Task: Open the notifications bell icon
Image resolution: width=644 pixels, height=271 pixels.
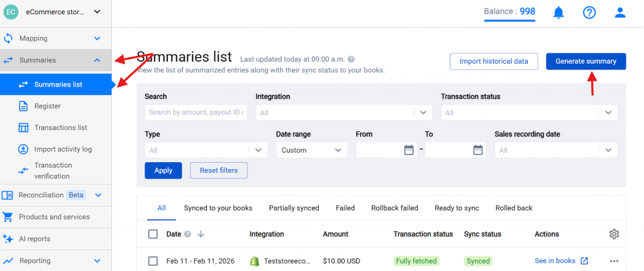Action: point(558,13)
